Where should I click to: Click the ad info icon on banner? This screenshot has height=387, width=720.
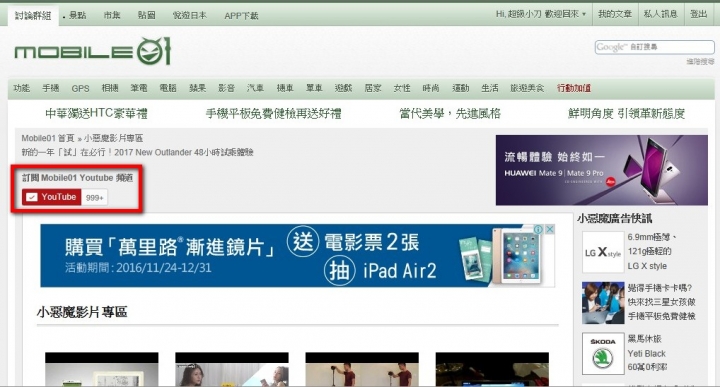pos(539,229)
